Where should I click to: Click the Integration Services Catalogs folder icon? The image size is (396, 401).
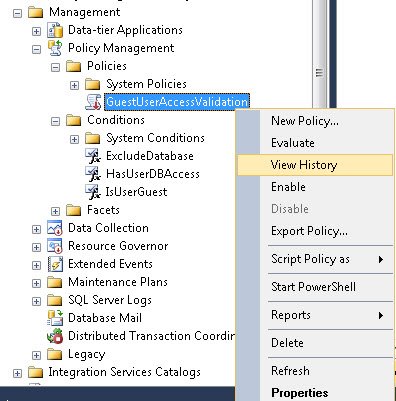coord(36,372)
